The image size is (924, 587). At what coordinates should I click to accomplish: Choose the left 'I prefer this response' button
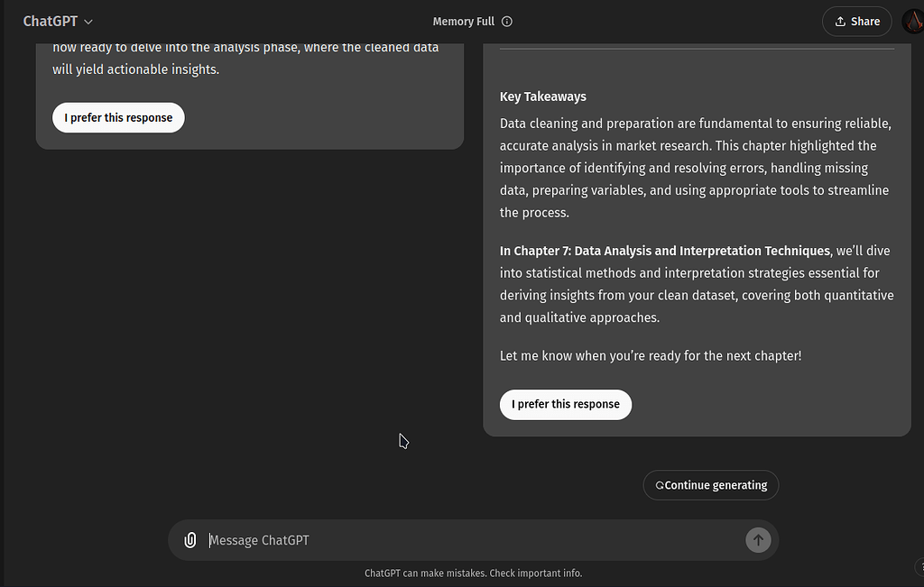click(x=118, y=117)
